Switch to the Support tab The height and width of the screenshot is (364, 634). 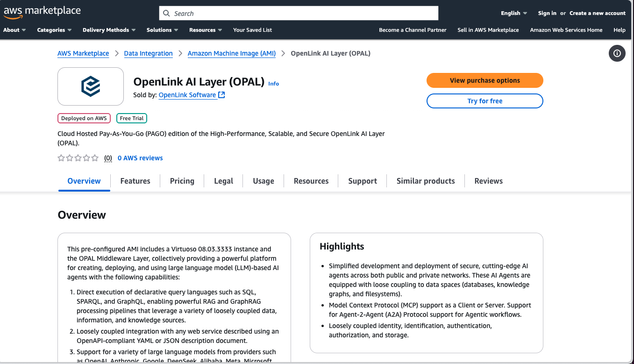coord(362,181)
